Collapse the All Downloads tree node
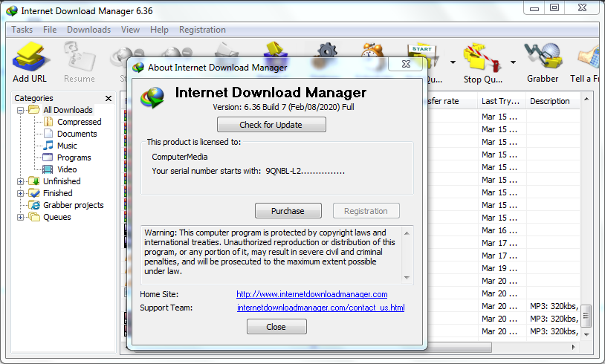Viewport: 605px width, 364px height. (x=21, y=110)
